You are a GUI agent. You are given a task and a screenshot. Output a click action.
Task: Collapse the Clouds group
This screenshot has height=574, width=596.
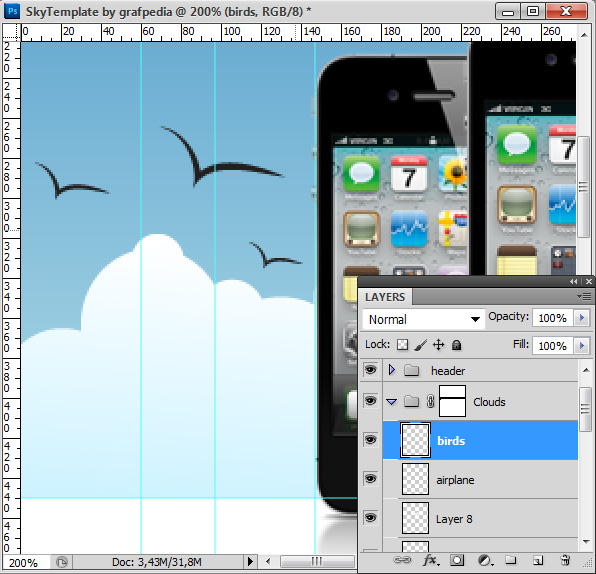click(392, 401)
